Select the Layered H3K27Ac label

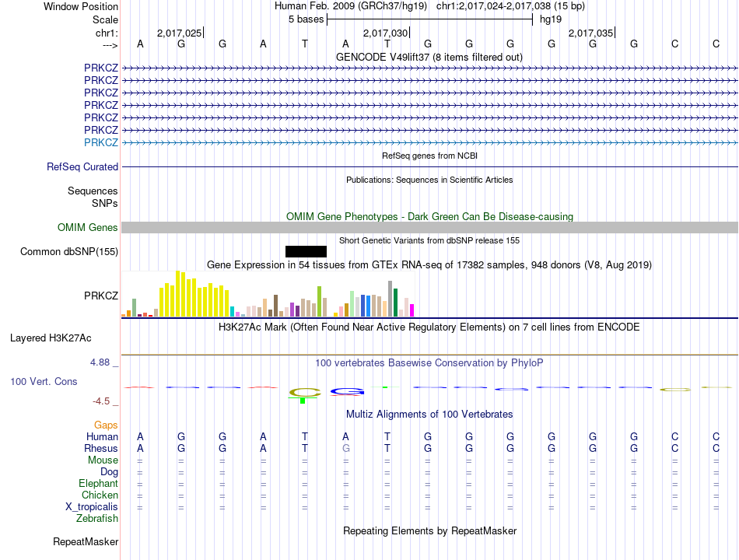click(51, 338)
